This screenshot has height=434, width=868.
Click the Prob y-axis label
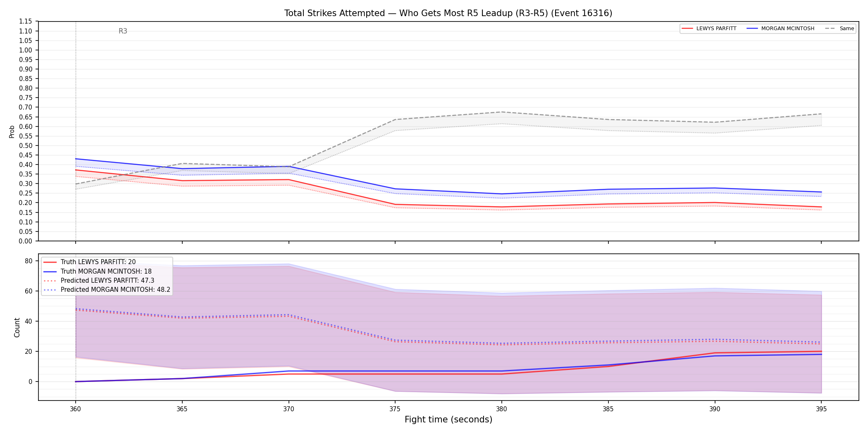[12, 131]
